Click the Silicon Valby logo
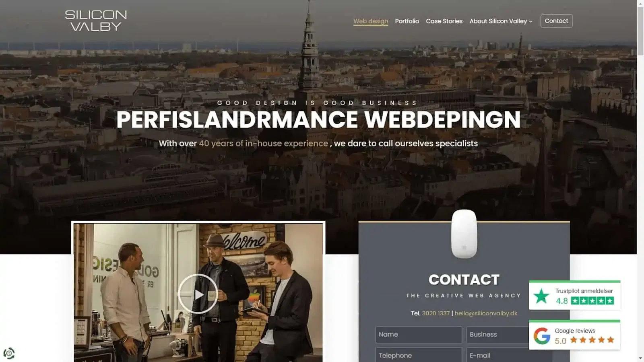 coord(96,21)
